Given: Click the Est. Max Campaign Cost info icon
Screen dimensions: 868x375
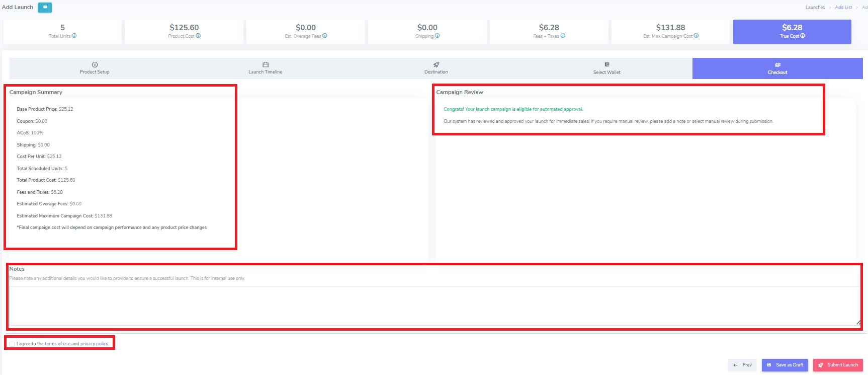Looking at the screenshot, I should [696, 36].
